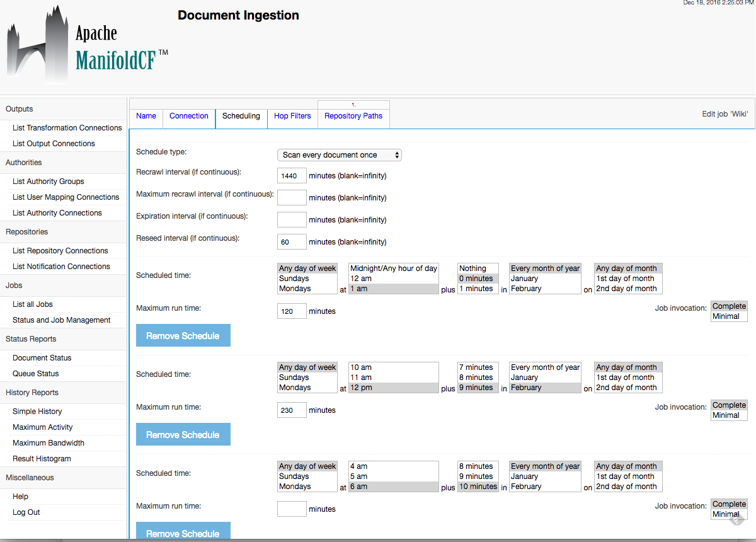This screenshot has width=756, height=542.
Task: Select 11 am in the second schedule's hour list
Action: click(394, 378)
